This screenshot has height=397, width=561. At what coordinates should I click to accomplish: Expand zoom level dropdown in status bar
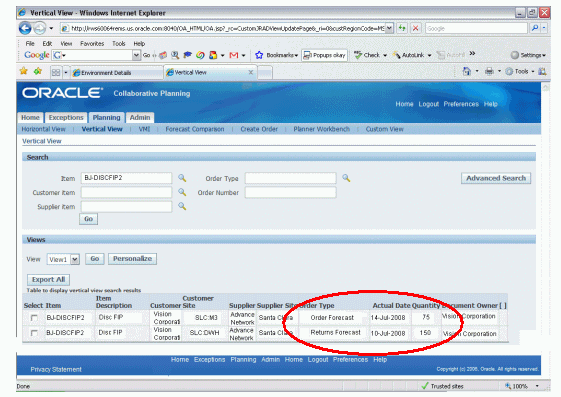pyautogui.click(x=537, y=386)
